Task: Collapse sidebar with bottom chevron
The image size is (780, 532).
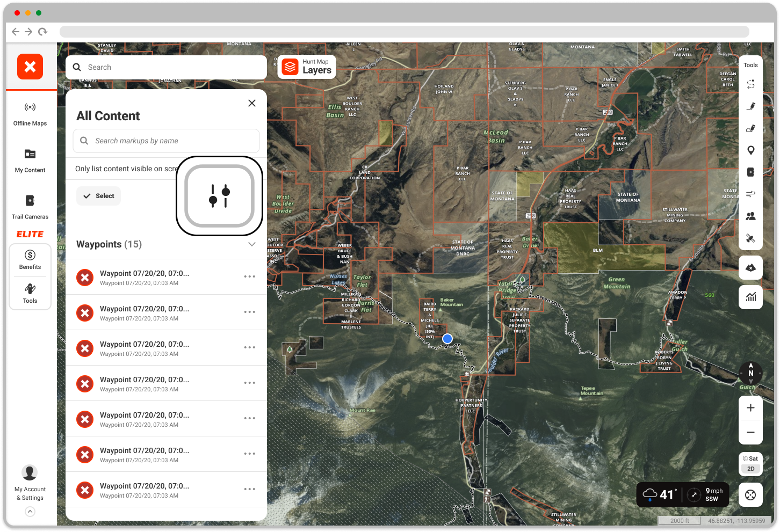Action: click(30, 512)
